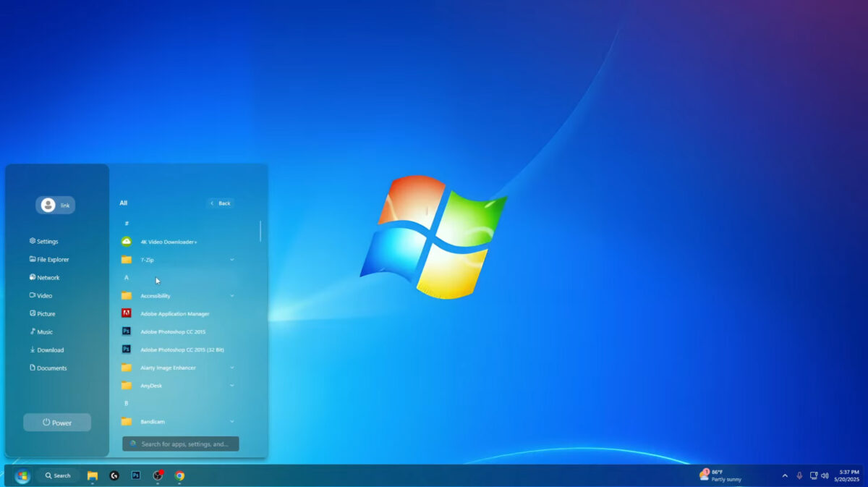868x487 pixels.
Task: Expand the 7-Zip folder
Action: (231, 260)
